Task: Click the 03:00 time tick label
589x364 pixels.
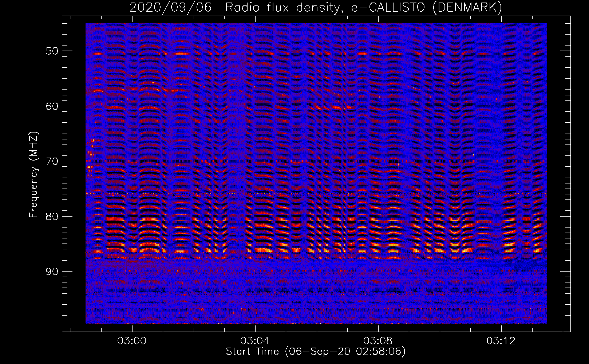Action: coord(132,341)
